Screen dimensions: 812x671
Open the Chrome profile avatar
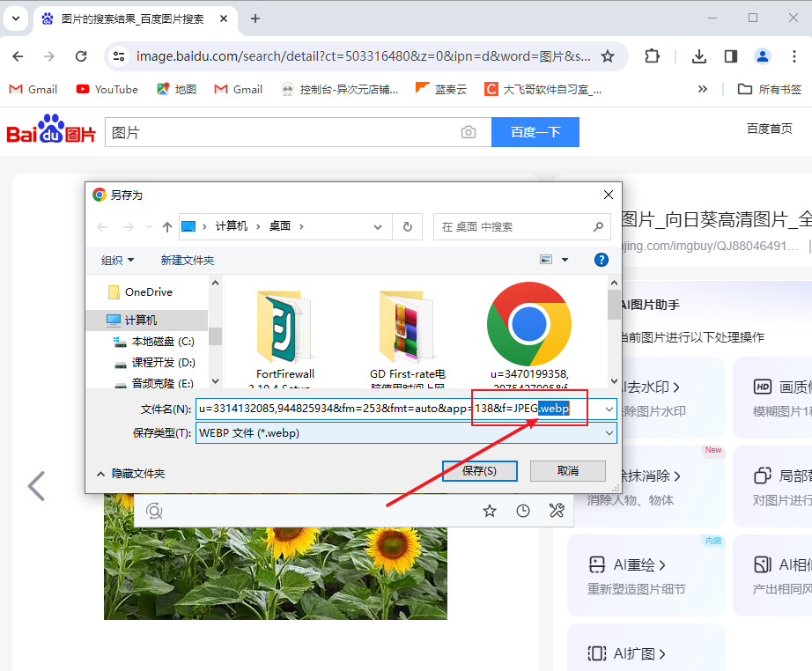763,56
